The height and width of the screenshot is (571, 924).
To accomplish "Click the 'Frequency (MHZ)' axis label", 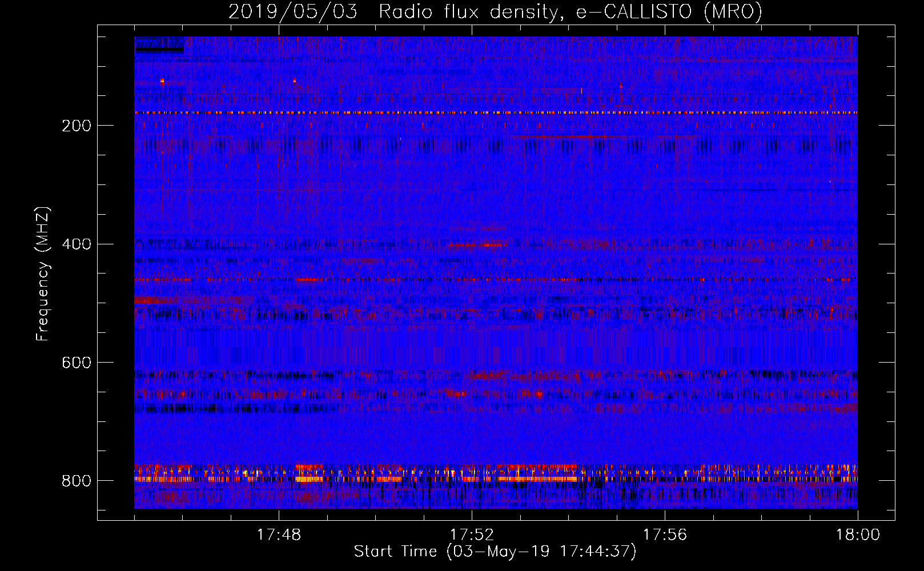I will click(x=43, y=274).
